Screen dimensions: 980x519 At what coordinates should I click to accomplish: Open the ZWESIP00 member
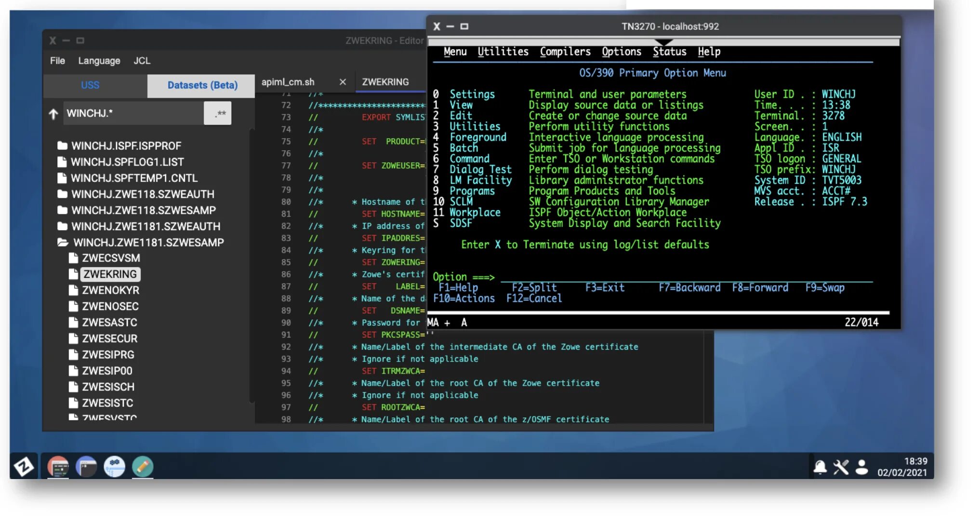107,371
